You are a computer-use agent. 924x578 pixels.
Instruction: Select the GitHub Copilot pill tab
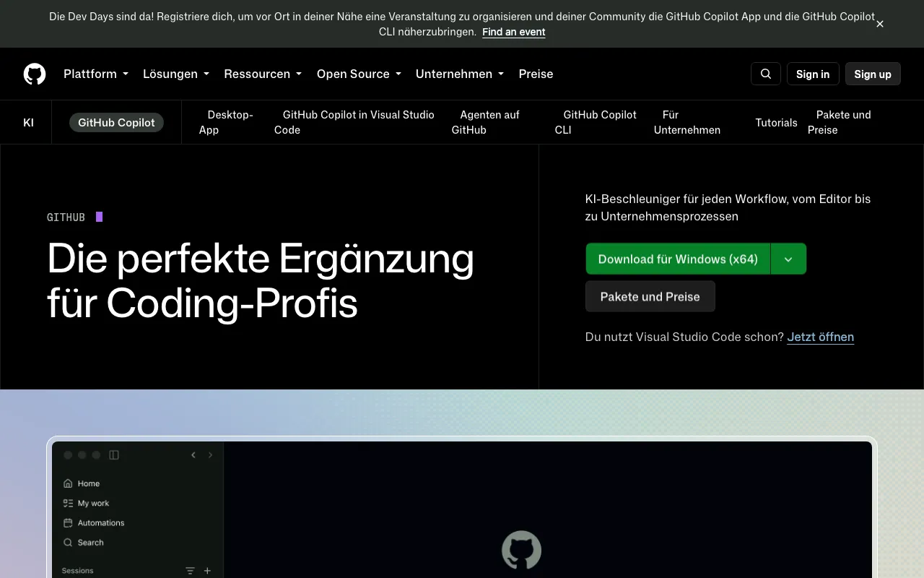116,123
